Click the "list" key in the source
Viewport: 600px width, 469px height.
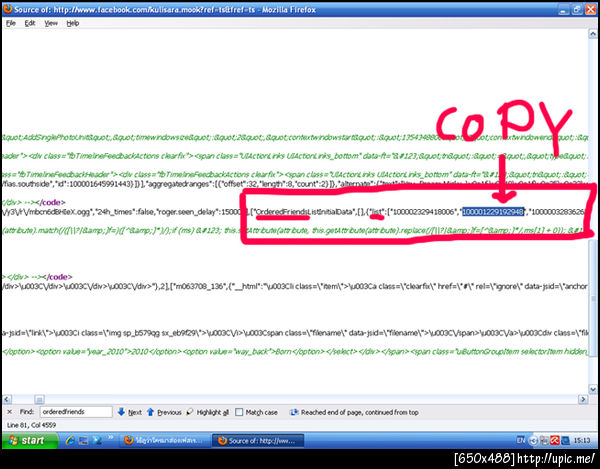point(377,212)
